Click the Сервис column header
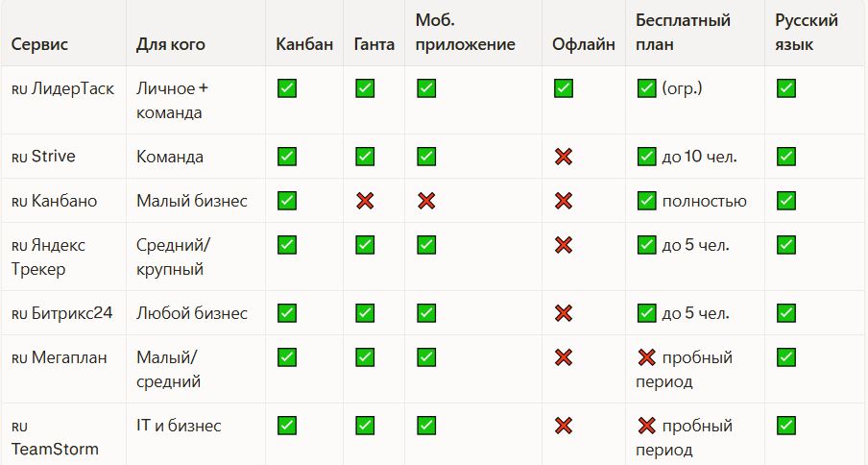 pos(39,45)
